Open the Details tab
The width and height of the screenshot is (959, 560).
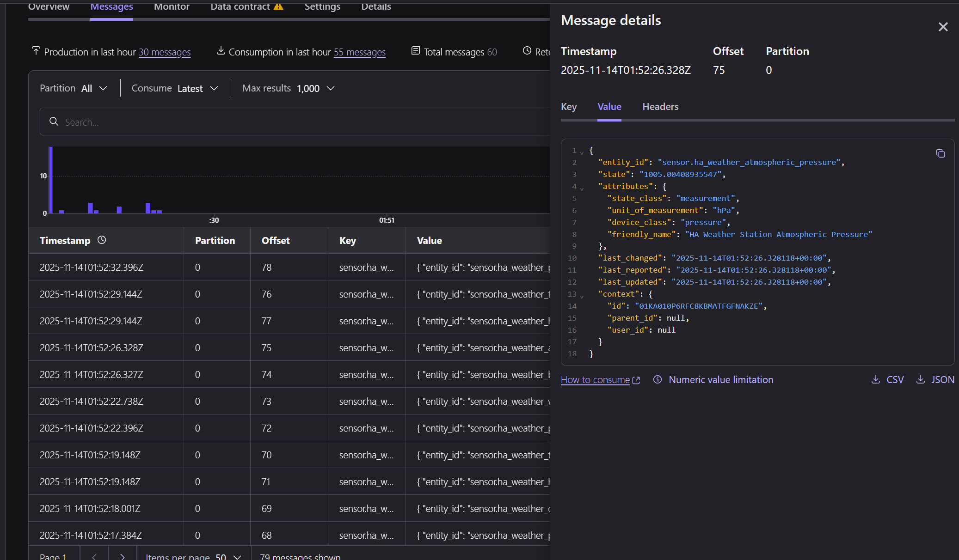[376, 6]
